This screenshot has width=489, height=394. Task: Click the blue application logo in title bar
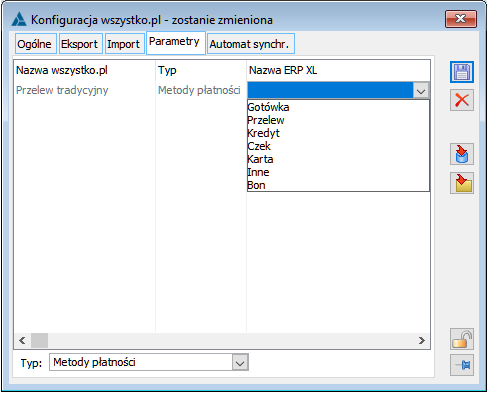(x=19, y=19)
